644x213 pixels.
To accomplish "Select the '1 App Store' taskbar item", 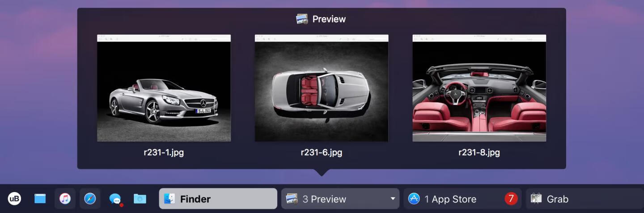I will click(450, 199).
